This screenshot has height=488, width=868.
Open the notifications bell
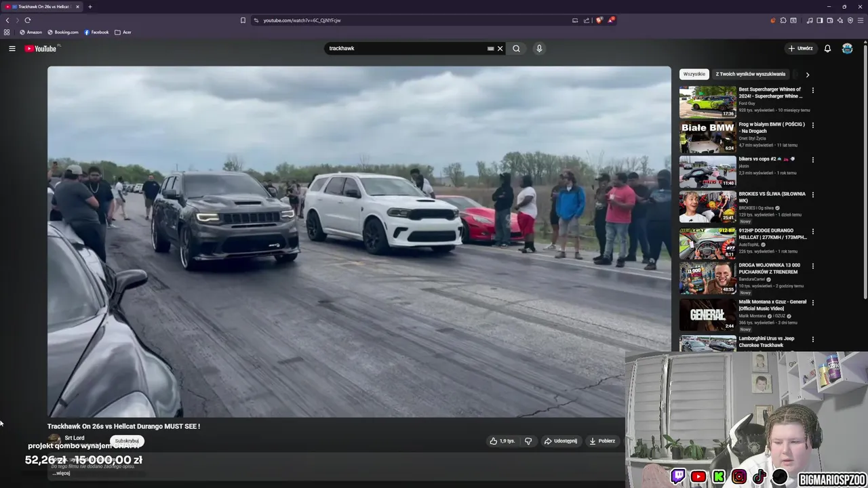point(827,48)
